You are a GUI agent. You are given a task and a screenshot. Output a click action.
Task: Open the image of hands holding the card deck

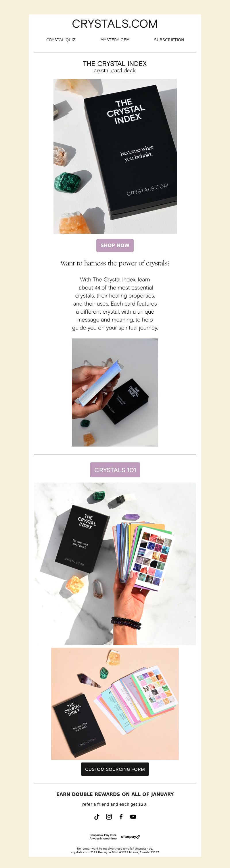pos(115,392)
